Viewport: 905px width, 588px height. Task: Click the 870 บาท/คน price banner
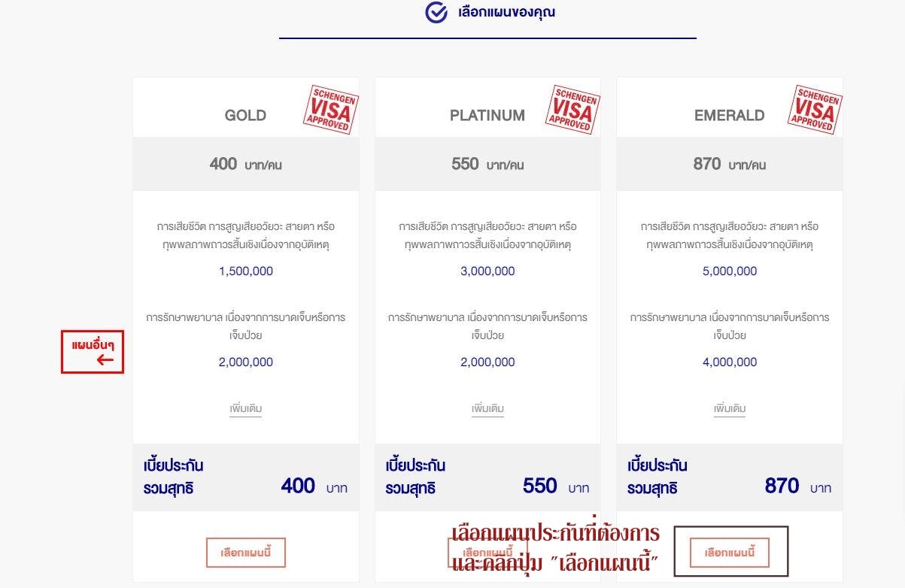point(730,164)
